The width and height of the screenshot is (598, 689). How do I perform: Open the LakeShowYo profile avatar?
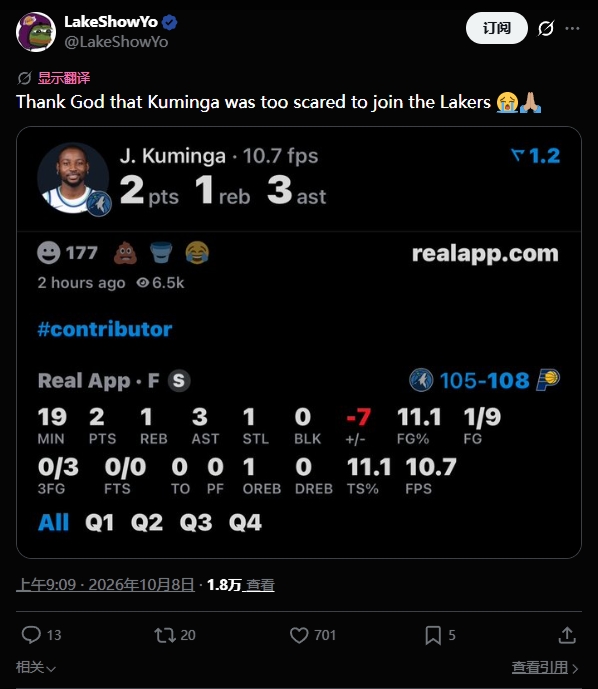pyautogui.click(x=36, y=32)
